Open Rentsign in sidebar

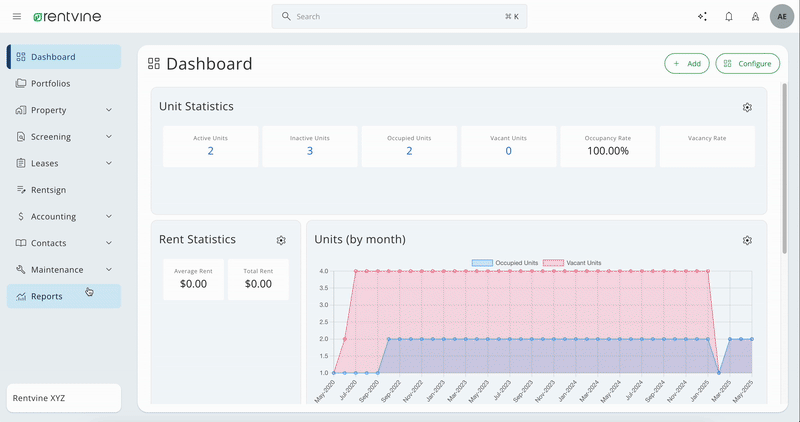(x=64, y=190)
